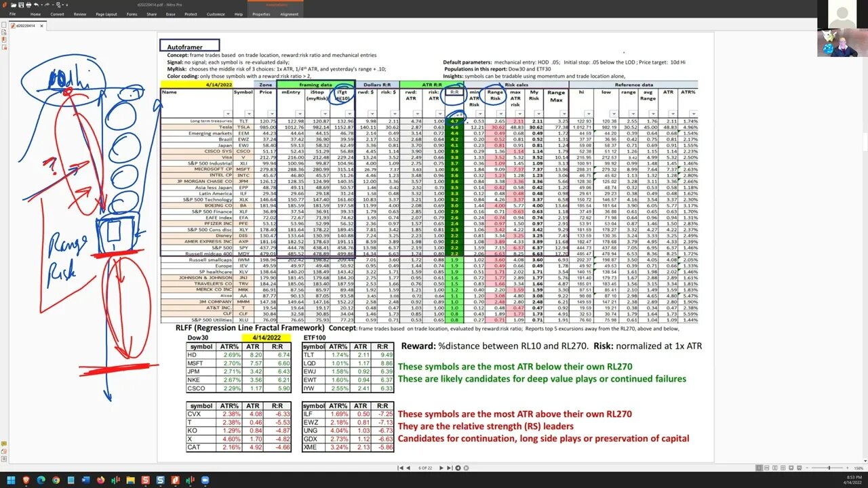Open the Name column filter dropdown
868x488 pixels.
228,113
